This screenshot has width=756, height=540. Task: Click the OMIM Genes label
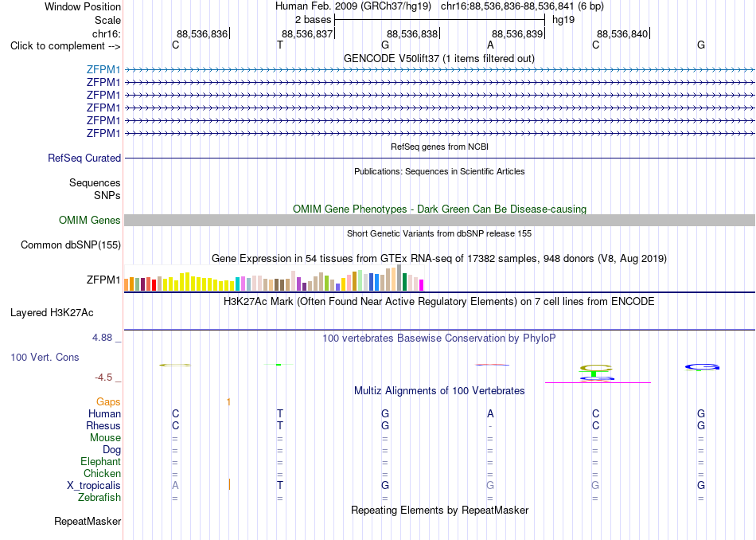(x=89, y=220)
